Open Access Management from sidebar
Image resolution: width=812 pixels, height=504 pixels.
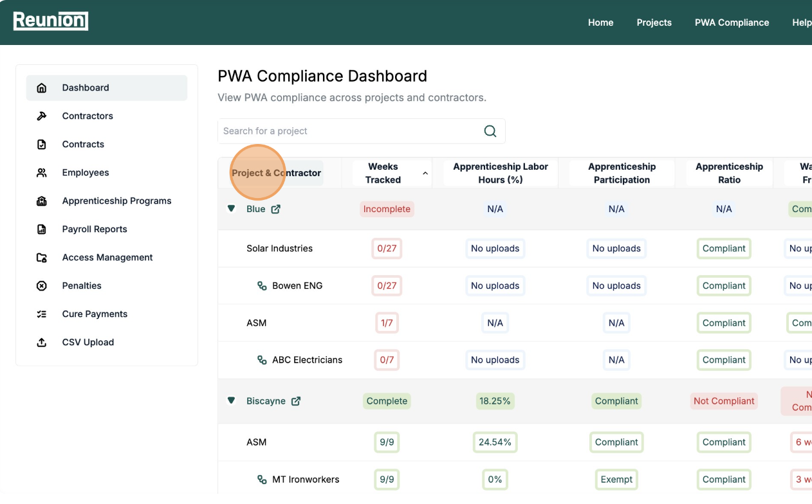click(x=107, y=258)
